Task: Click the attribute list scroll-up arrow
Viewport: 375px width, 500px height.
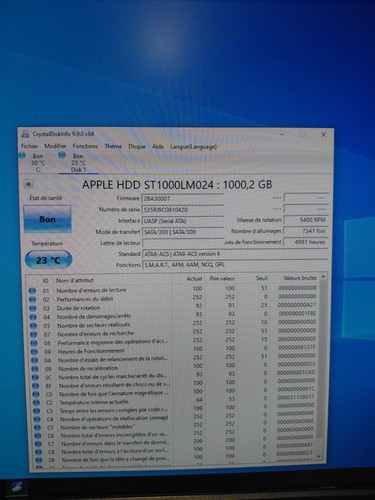Action: 323,277
